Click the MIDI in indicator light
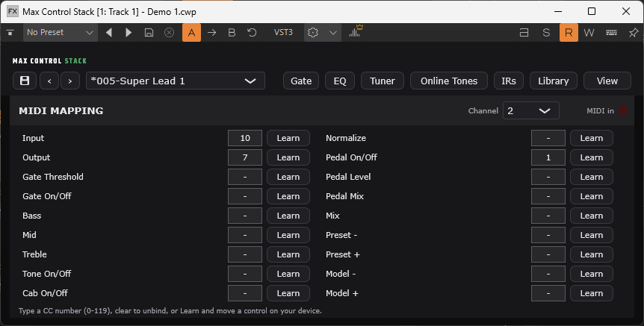The height and width of the screenshot is (326, 644). click(623, 110)
